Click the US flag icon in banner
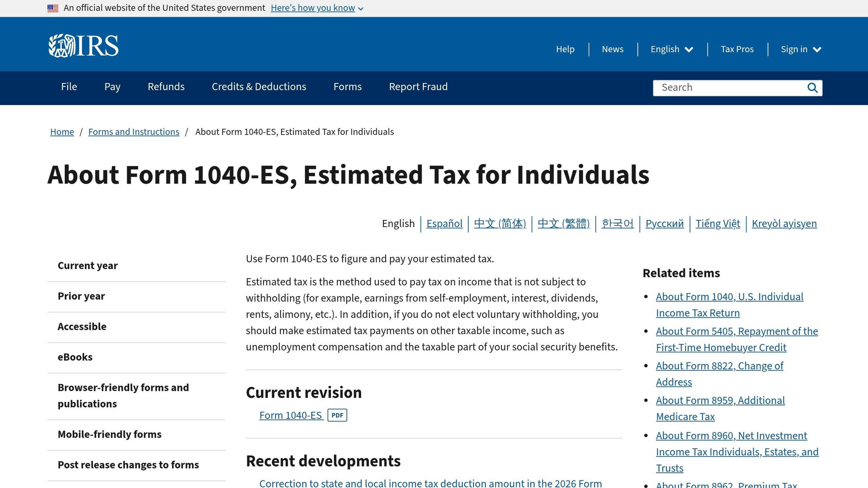868x488 pixels. [53, 8]
